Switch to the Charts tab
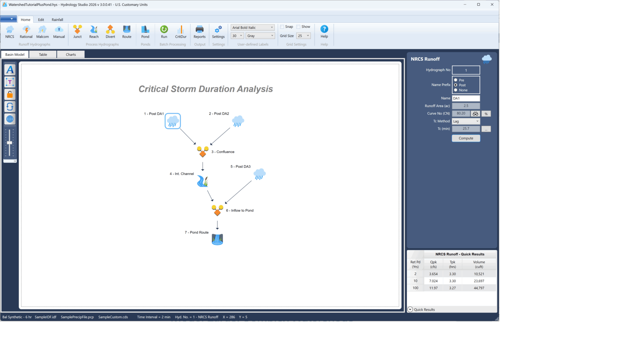 (71, 55)
